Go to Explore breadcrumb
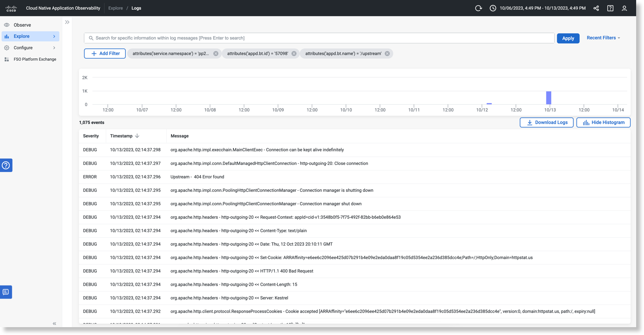Screen dimensions: 644x335 [x=116, y=8]
